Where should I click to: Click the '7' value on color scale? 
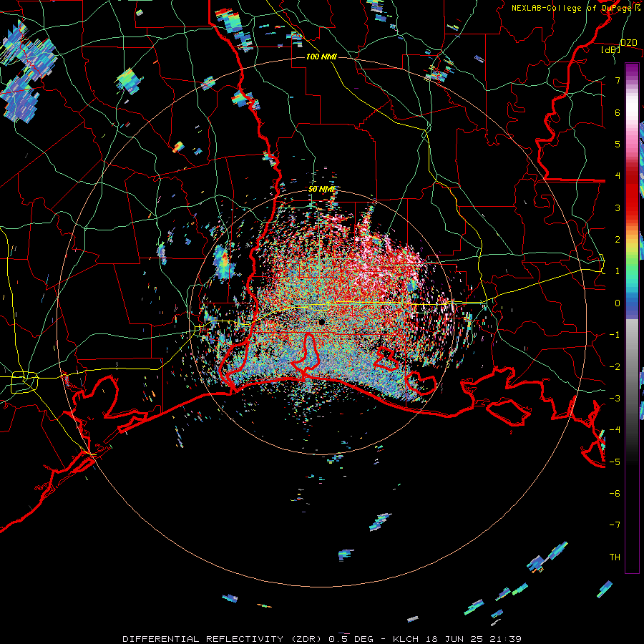click(618, 80)
